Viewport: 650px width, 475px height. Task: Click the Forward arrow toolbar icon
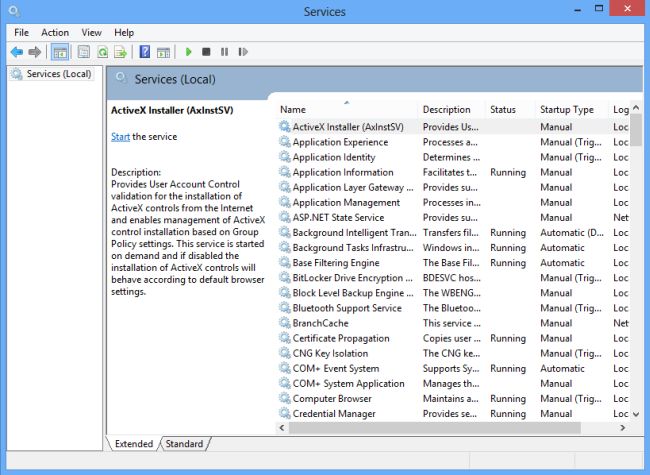[34, 52]
